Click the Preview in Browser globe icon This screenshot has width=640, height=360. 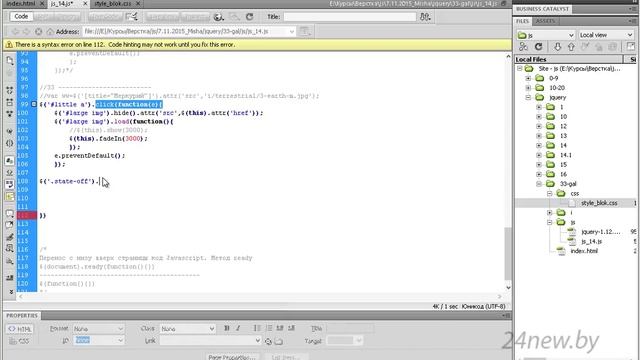tap(218, 17)
